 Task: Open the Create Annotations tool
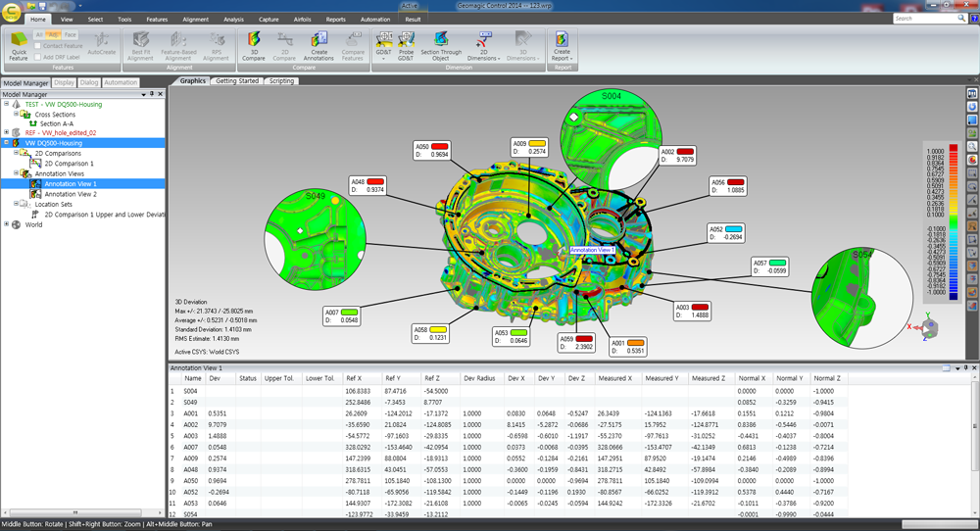click(x=319, y=45)
